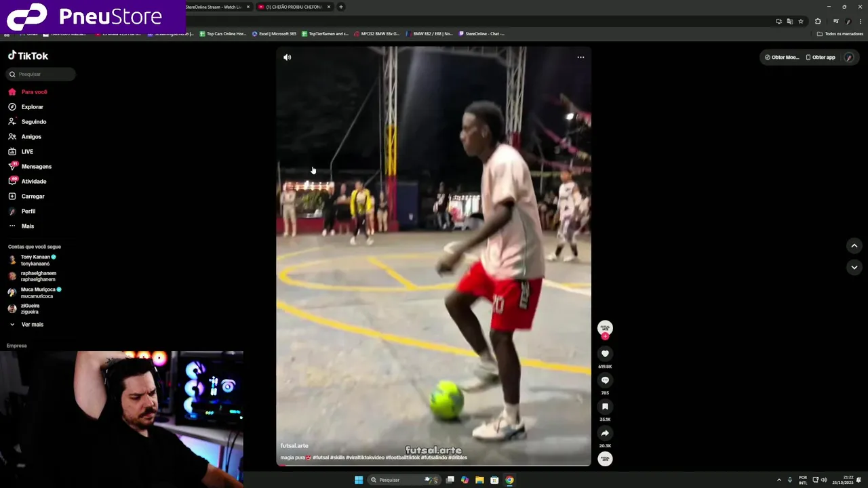Viewport: 868px width, 488px height.
Task: Open a new browser tab
Action: pyautogui.click(x=340, y=7)
